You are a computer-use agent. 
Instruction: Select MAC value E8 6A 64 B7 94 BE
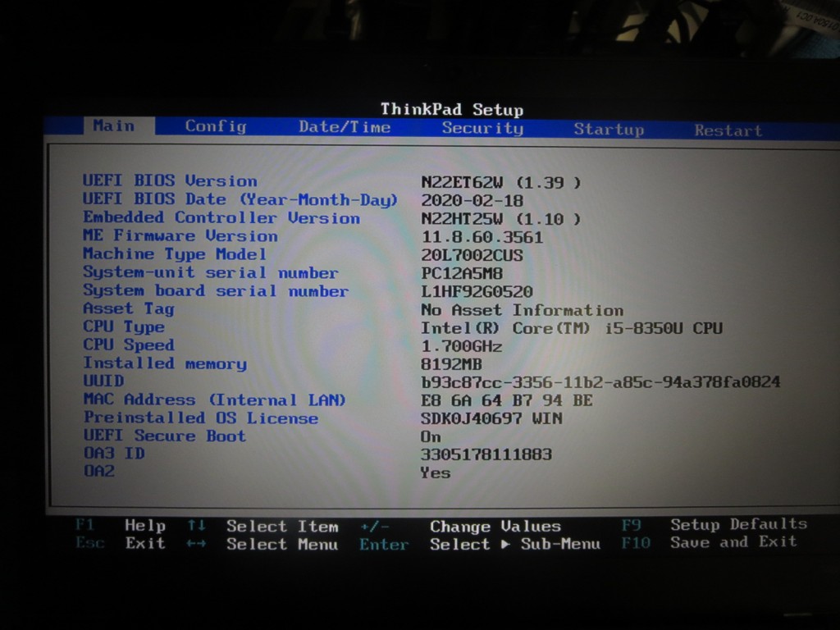pyautogui.click(x=507, y=400)
